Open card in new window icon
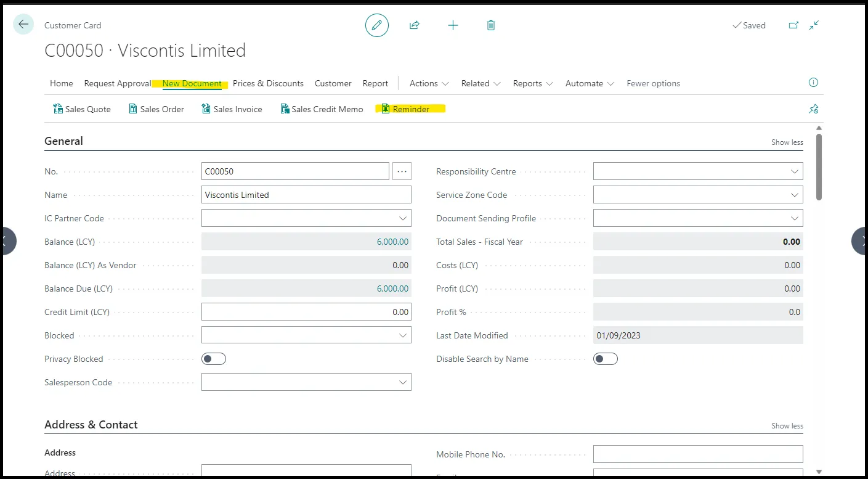This screenshot has width=868, height=479. [x=793, y=25]
